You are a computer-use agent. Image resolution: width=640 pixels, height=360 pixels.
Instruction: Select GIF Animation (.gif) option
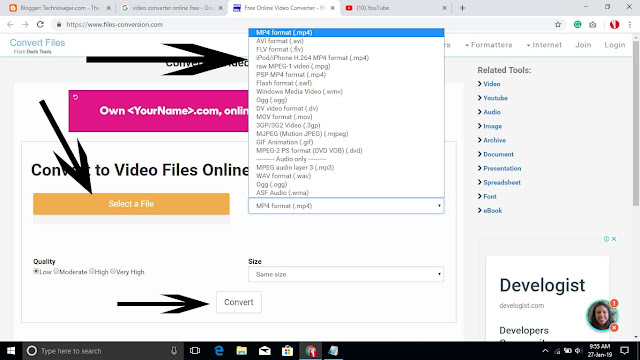point(346,142)
